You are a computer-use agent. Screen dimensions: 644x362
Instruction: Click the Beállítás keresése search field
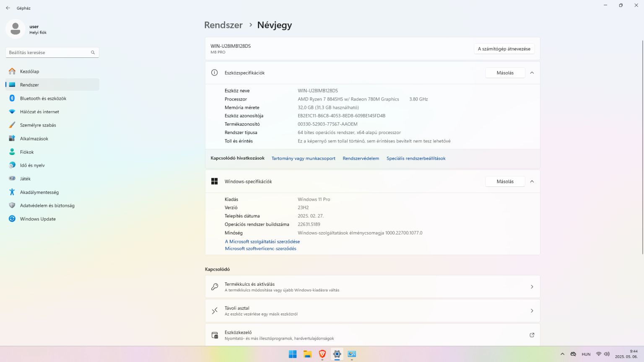pyautogui.click(x=52, y=52)
